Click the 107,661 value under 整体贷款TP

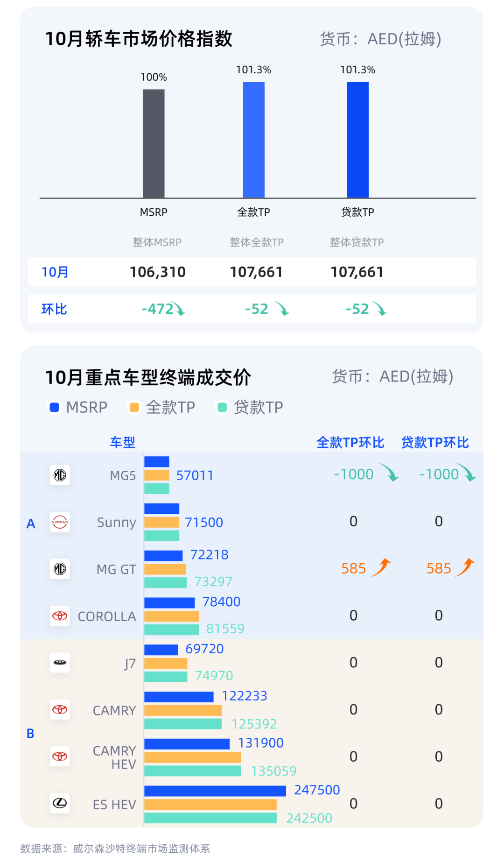tap(357, 272)
